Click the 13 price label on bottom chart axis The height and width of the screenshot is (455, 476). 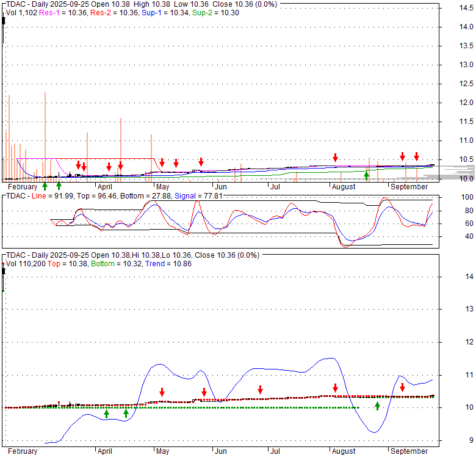point(469,309)
